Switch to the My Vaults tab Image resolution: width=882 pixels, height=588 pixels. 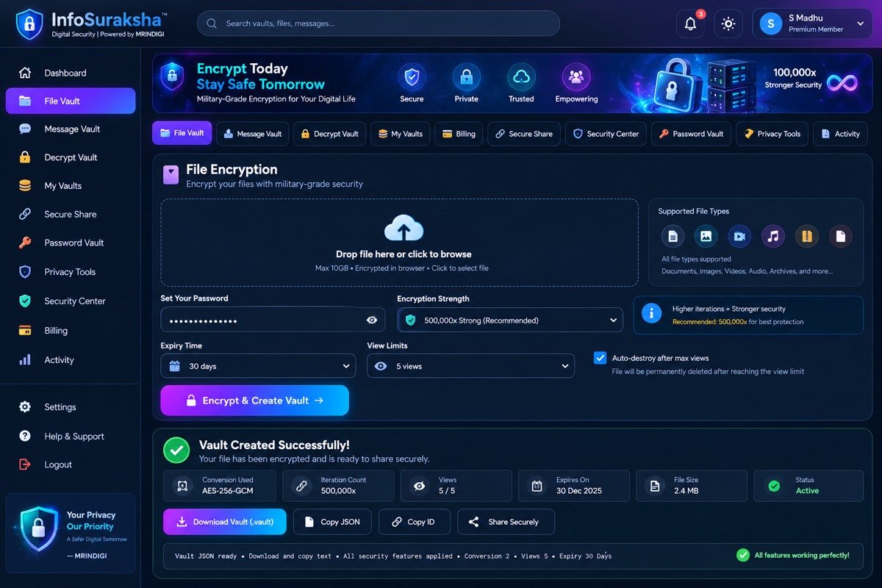pyautogui.click(x=401, y=134)
